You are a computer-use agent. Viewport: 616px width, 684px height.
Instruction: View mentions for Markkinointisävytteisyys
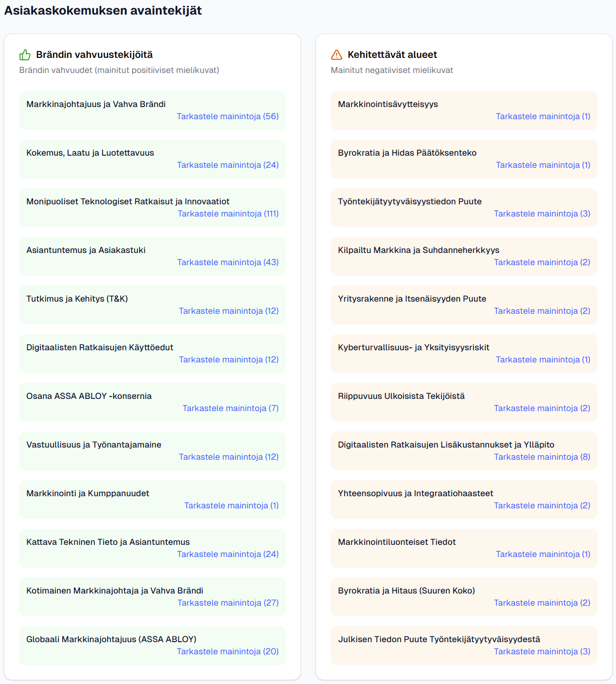[x=543, y=116]
